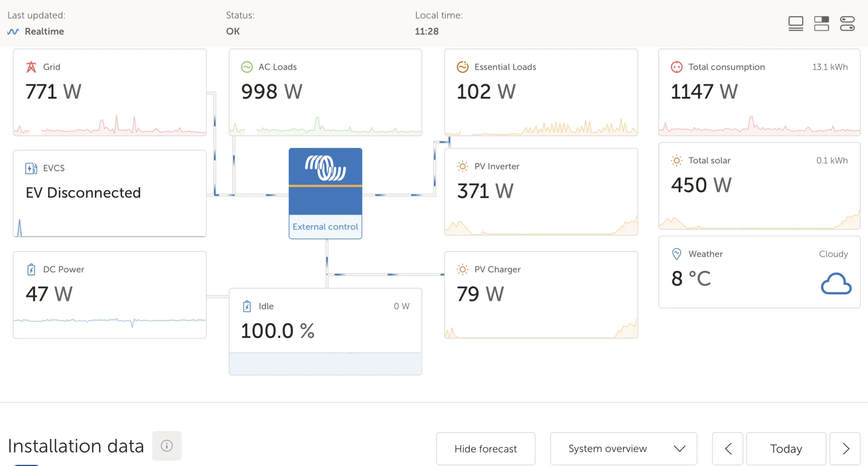Open the System overview dropdown
This screenshot has width=868, height=466.
pos(623,448)
